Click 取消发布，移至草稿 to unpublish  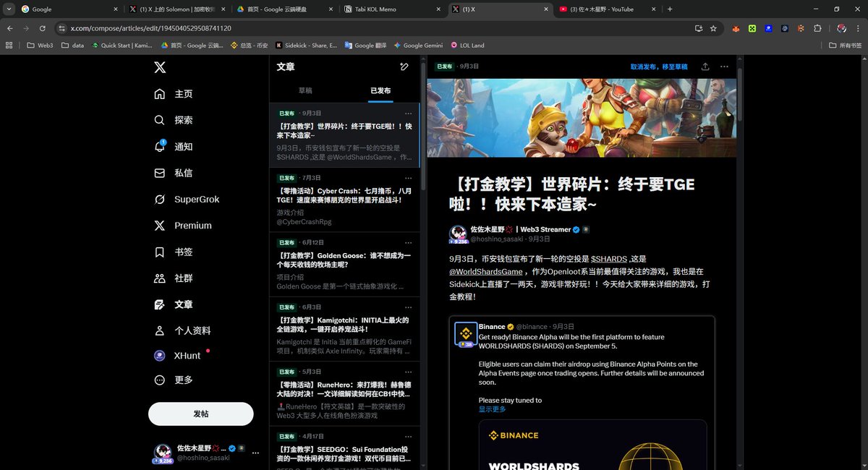pyautogui.click(x=659, y=67)
